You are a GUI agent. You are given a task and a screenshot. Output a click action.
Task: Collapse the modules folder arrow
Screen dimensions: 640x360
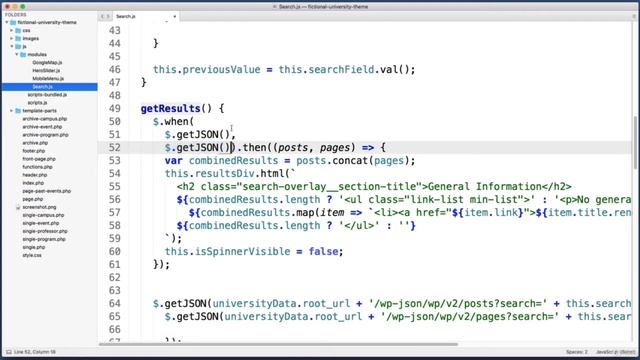17,54
